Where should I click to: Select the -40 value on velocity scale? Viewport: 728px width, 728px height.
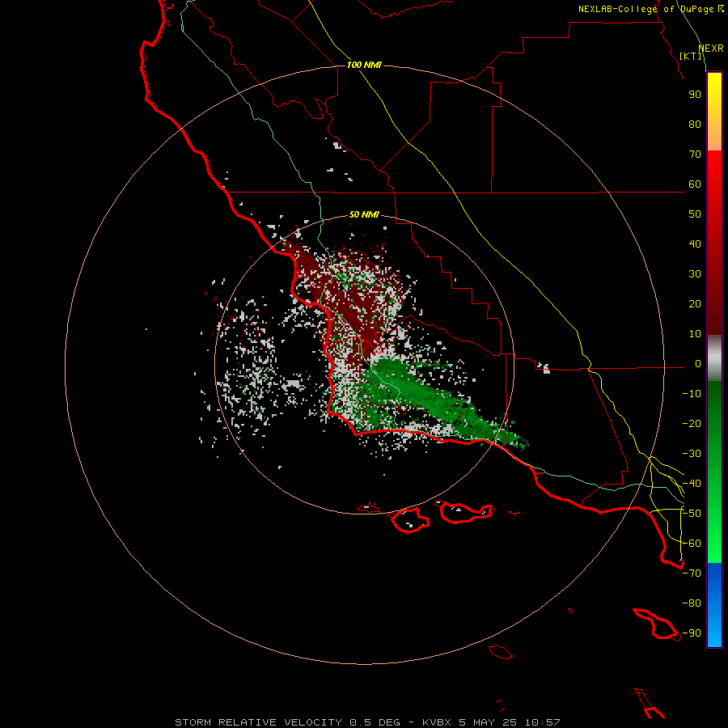point(692,484)
